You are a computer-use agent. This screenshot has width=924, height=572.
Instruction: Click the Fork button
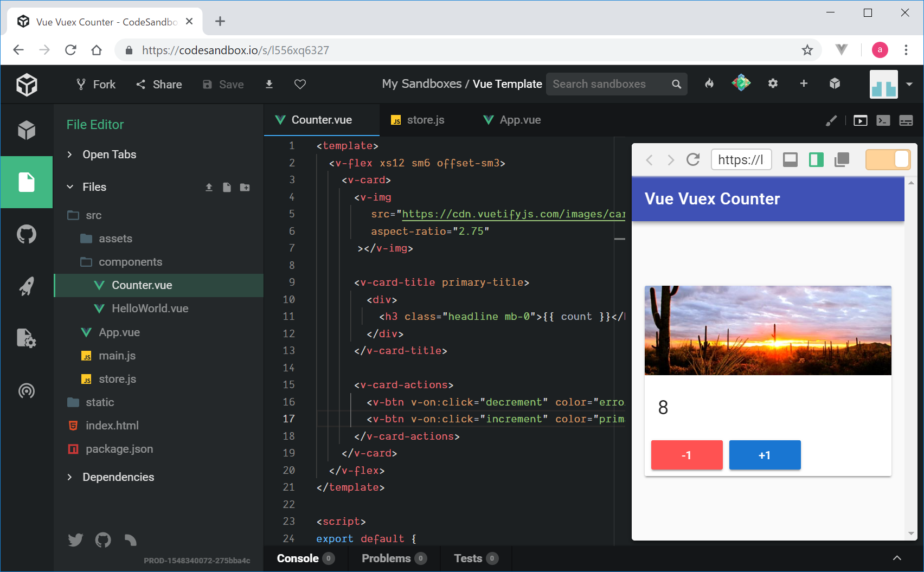(x=96, y=84)
